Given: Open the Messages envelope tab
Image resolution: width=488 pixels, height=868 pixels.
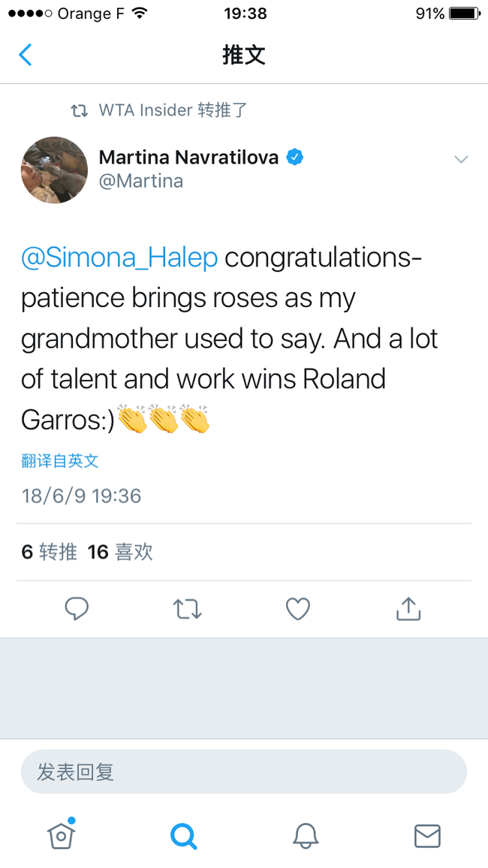Looking at the screenshot, I should click(427, 836).
